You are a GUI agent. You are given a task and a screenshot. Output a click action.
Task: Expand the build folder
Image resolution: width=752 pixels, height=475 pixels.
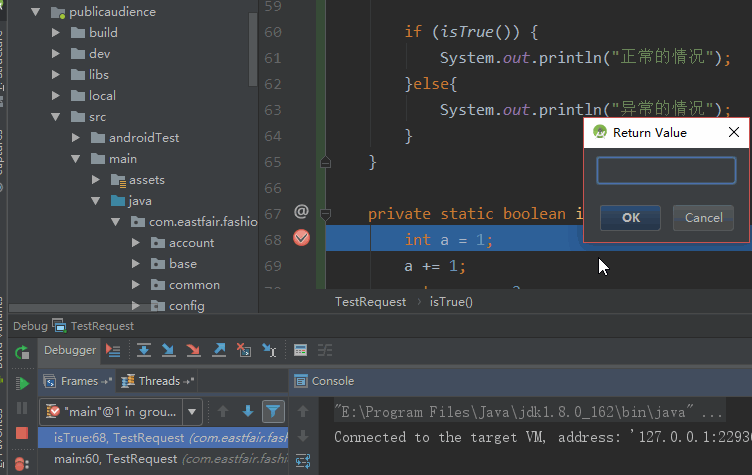(56, 33)
